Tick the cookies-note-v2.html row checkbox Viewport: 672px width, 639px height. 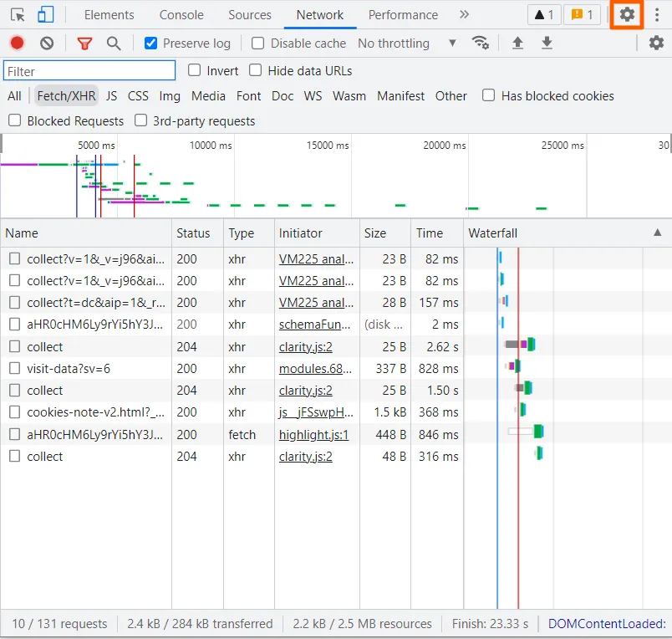tap(14, 412)
